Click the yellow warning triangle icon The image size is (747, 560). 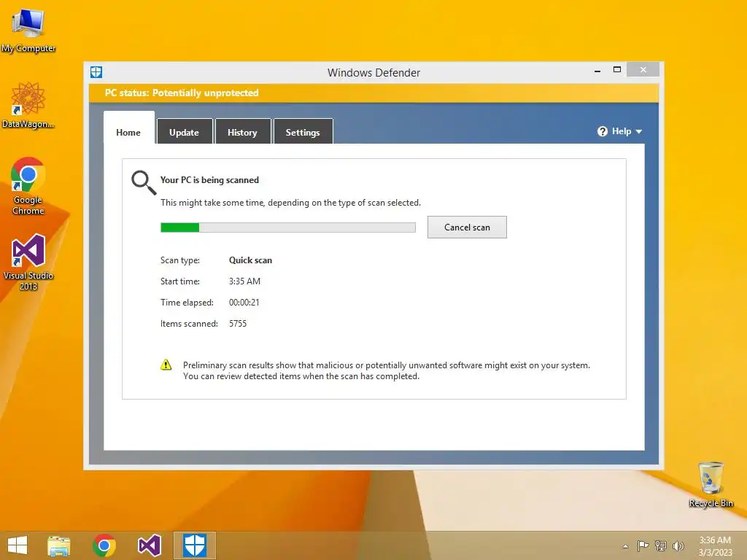click(x=166, y=365)
